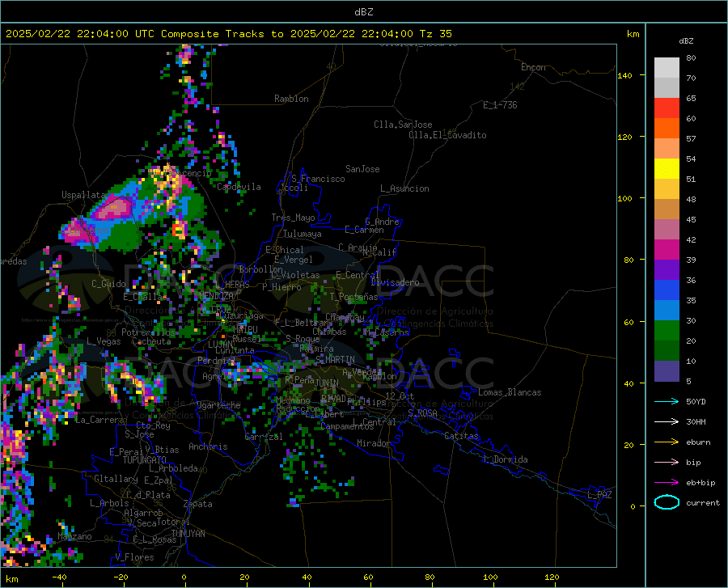Select the magenta swatch between 42 and 39
Viewport: 728px width, 588px height.
click(667, 250)
